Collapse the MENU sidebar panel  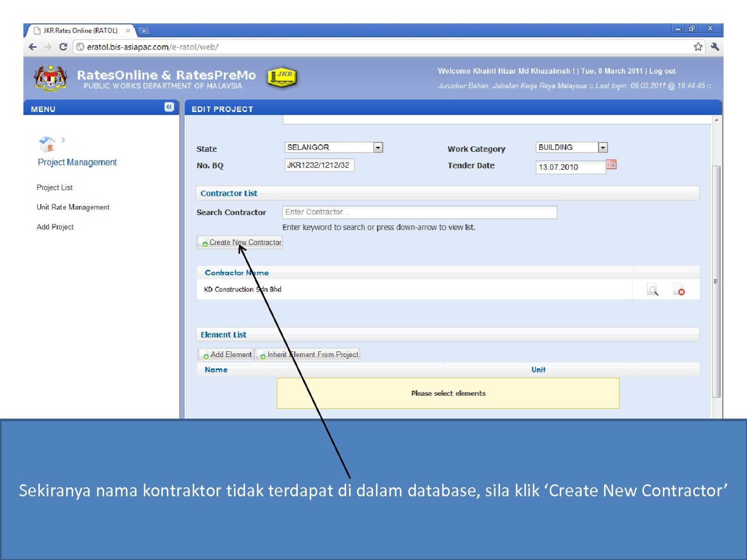coord(169,107)
